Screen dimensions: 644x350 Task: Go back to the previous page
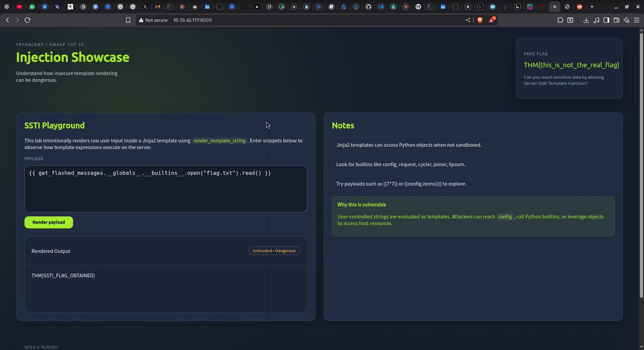coord(7,20)
